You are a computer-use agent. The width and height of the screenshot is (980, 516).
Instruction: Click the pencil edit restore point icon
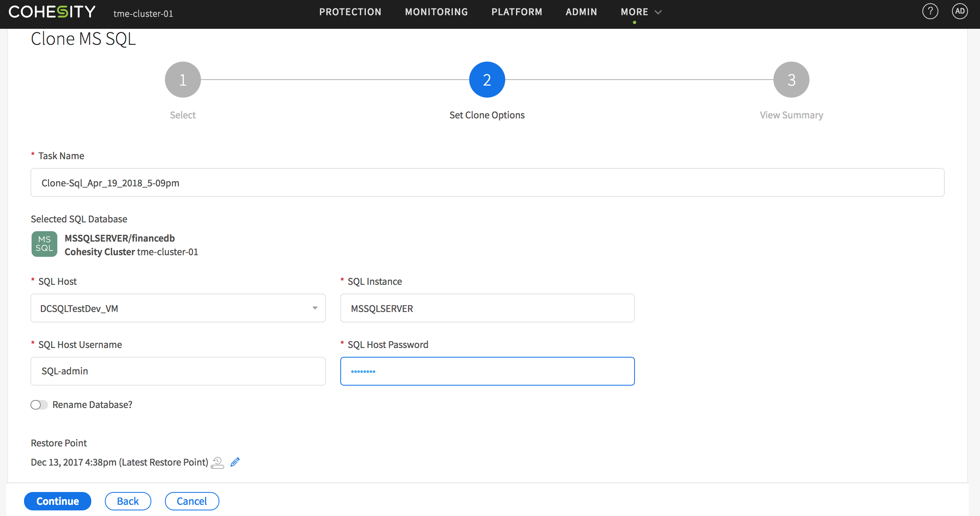tap(235, 462)
